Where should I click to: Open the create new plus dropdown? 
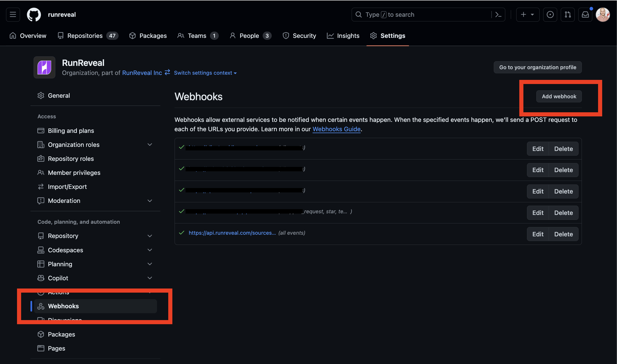pyautogui.click(x=527, y=15)
